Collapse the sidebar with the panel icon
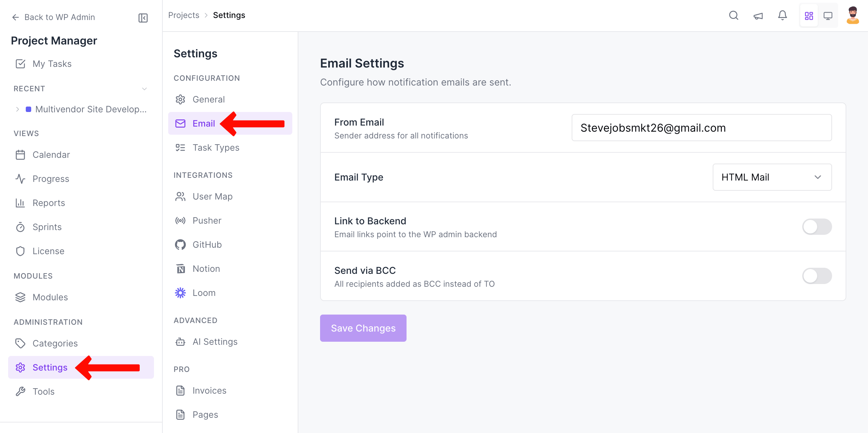868x433 pixels. tap(143, 17)
